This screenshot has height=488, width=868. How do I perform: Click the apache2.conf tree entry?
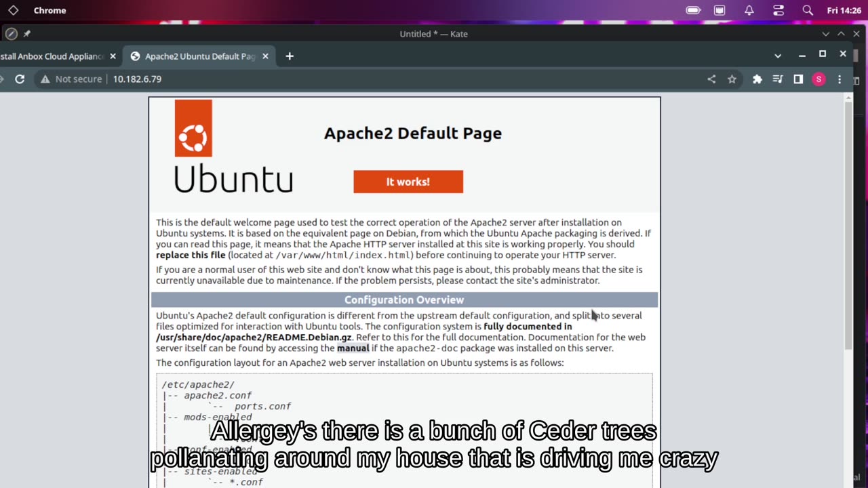218,395
